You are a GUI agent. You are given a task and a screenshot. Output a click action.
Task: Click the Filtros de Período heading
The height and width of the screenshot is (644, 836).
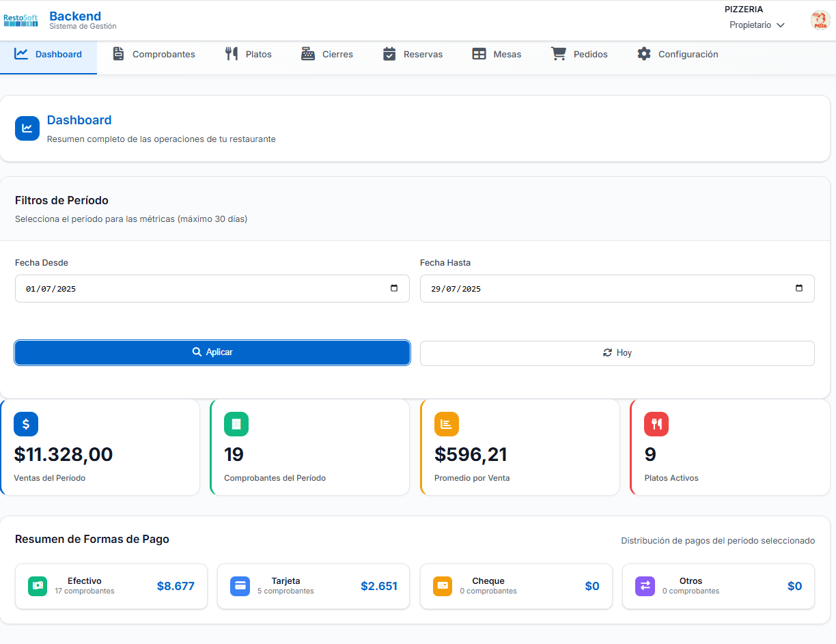(61, 200)
